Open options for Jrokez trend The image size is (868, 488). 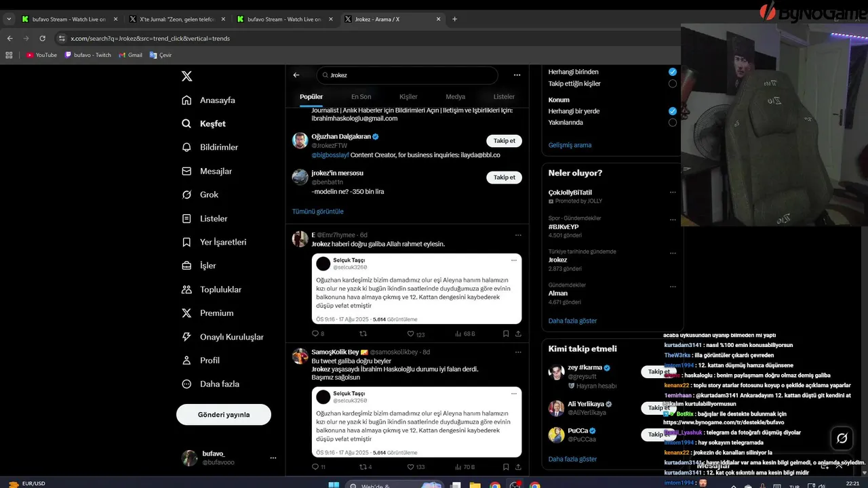673,253
